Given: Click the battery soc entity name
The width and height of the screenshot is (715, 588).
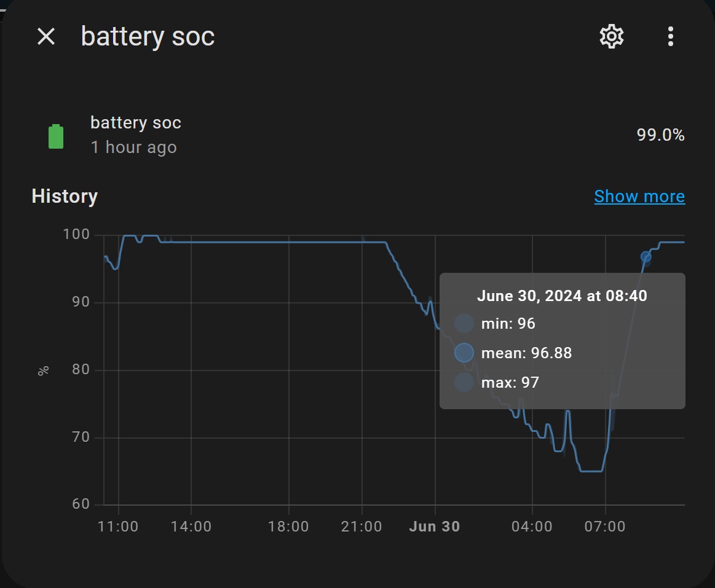Looking at the screenshot, I should pyautogui.click(x=136, y=123).
